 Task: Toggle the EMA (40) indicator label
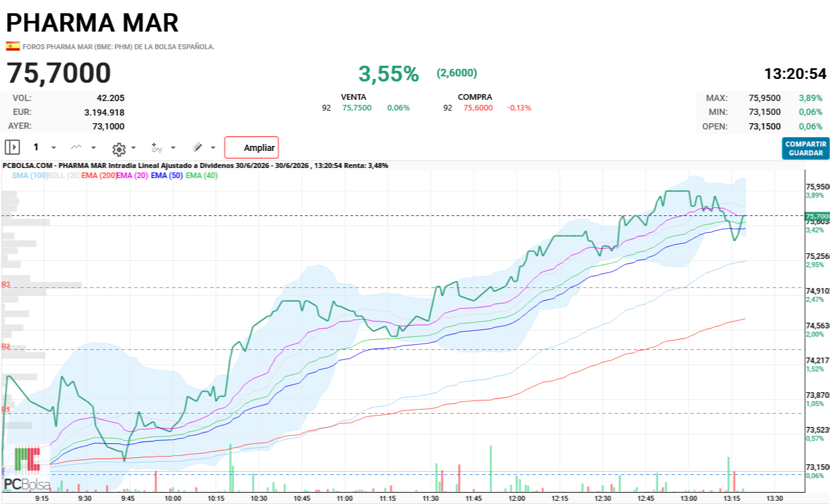pyautogui.click(x=202, y=176)
